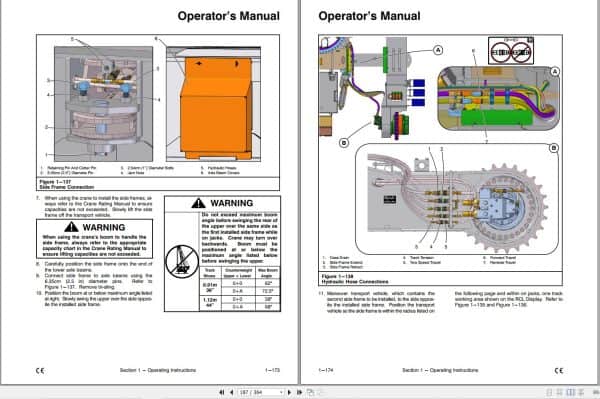Go forward to the next view

[321, 392]
